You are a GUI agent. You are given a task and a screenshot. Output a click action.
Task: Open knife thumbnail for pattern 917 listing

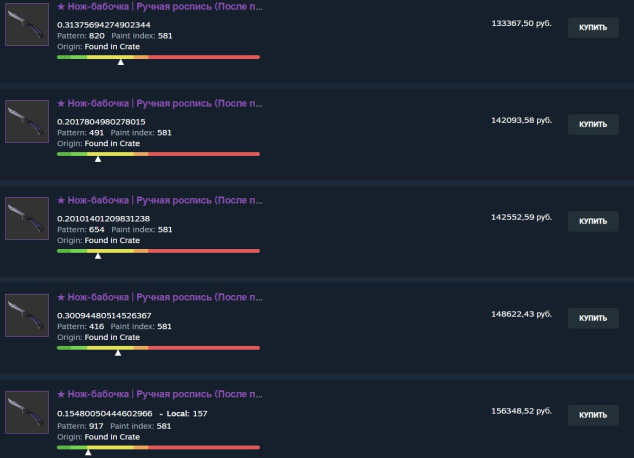[x=27, y=412]
